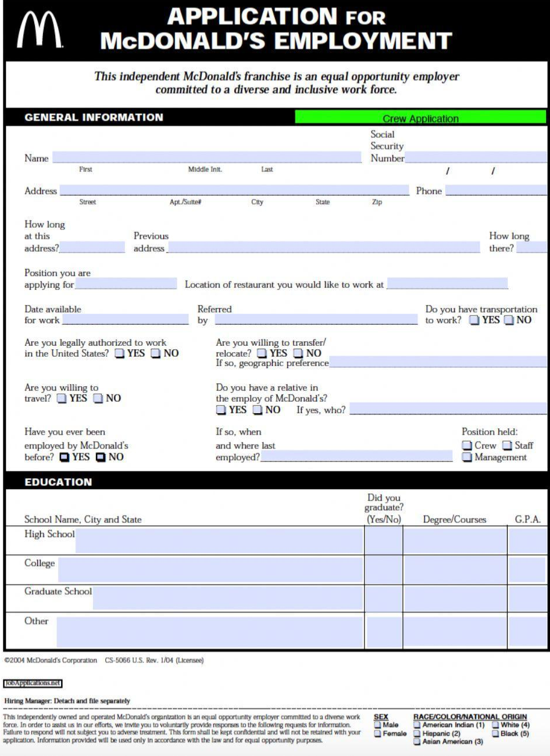
Task: Check YES for willing to travel
Action: [62, 399]
